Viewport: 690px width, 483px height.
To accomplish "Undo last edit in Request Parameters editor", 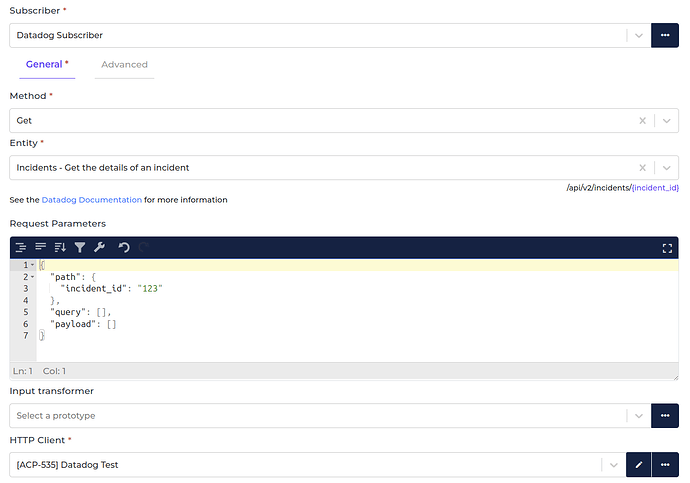I will tap(124, 247).
